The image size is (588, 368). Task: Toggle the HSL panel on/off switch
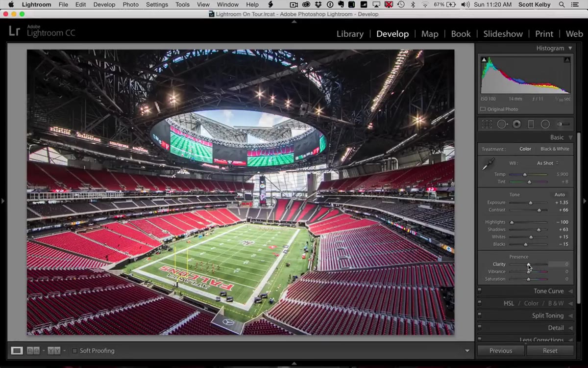(x=480, y=303)
